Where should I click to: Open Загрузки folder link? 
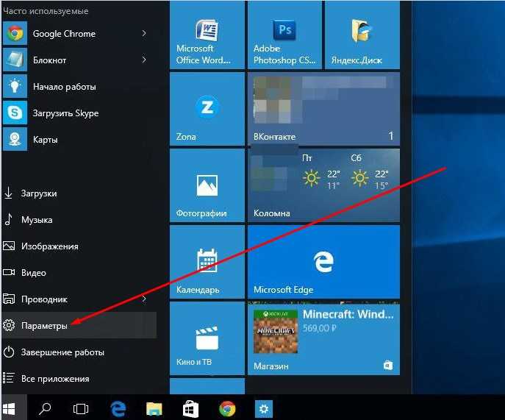(x=79, y=193)
